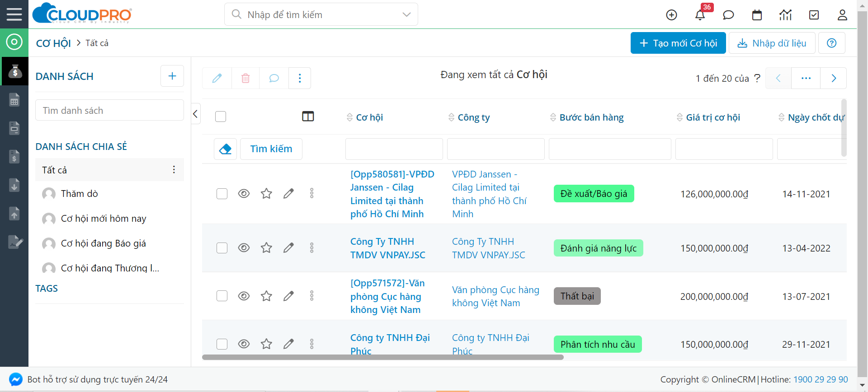Click the help question-mark button
The width and height of the screenshot is (868, 392).
(x=832, y=43)
